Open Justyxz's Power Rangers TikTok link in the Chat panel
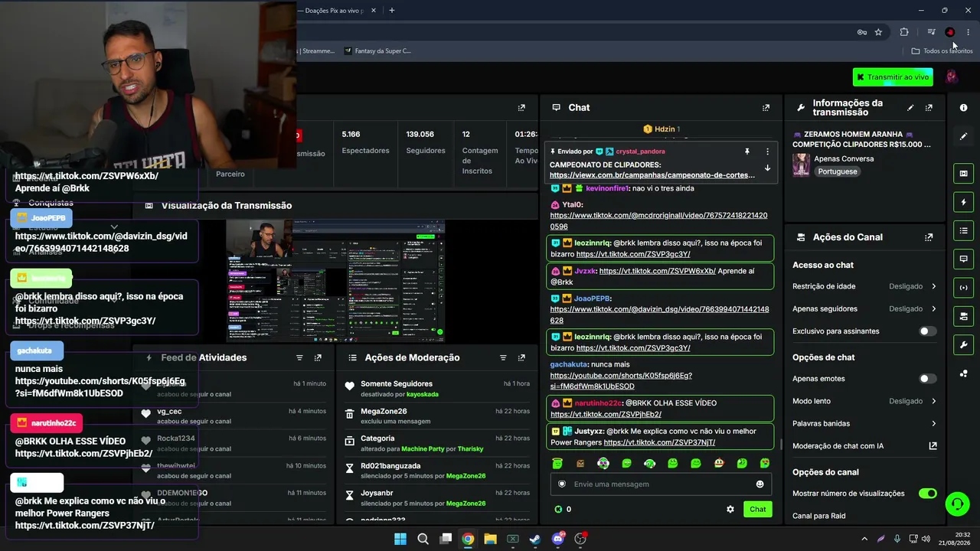 pyautogui.click(x=659, y=442)
